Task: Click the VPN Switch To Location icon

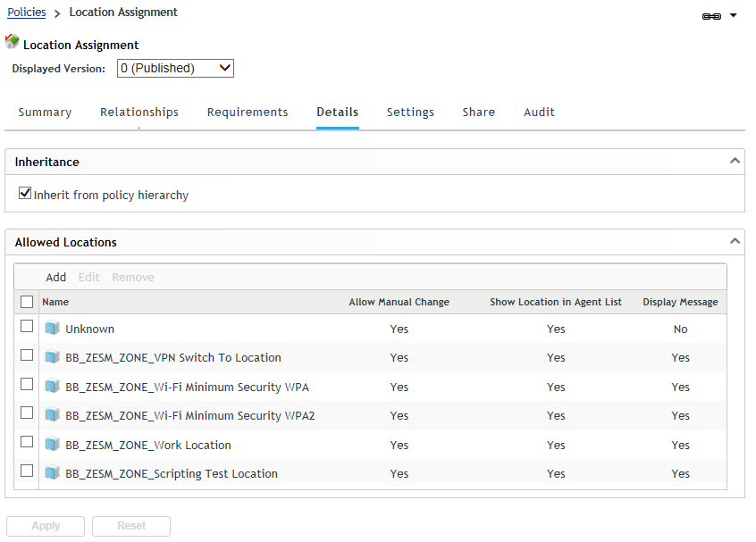Action: (x=53, y=357)
